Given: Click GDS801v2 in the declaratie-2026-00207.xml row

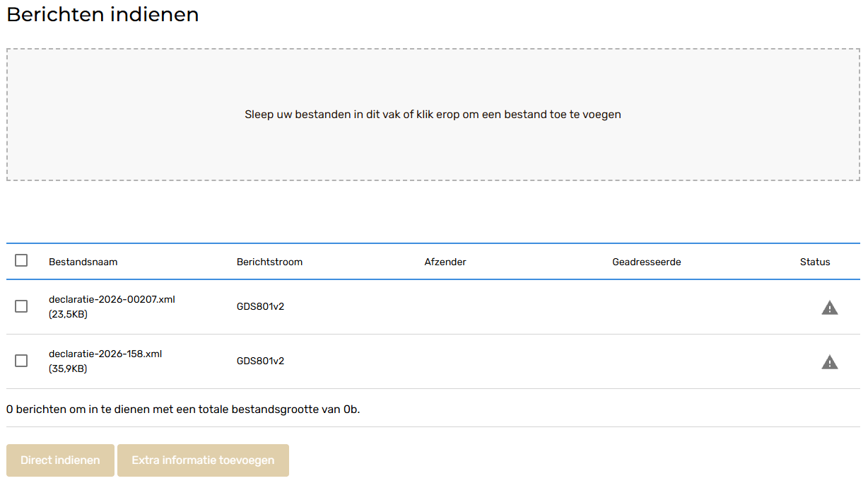Looking at the screenshot, I should click(260, 306).
